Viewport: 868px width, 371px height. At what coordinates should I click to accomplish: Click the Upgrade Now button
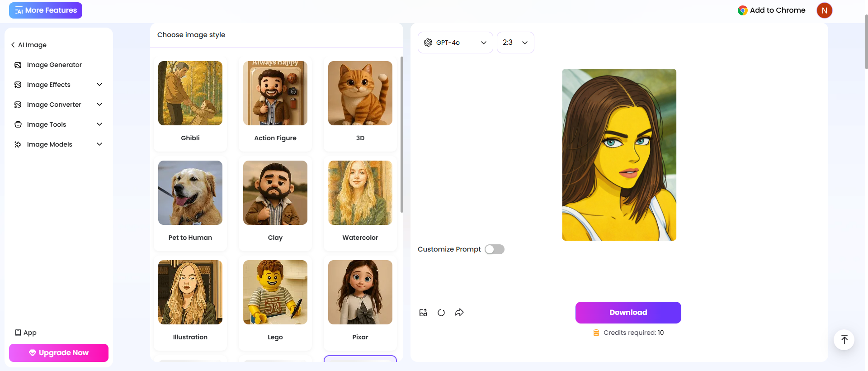pyautogui.click(x=59, y=353)
